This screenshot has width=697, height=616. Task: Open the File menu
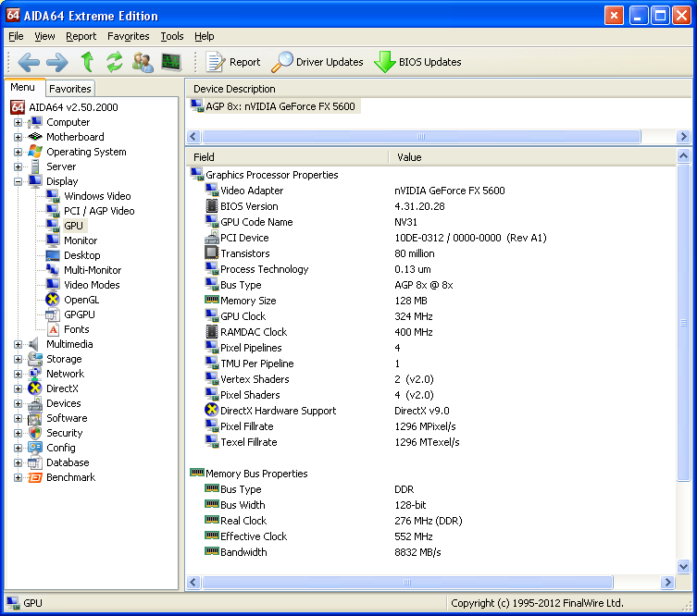click(16, 36)
